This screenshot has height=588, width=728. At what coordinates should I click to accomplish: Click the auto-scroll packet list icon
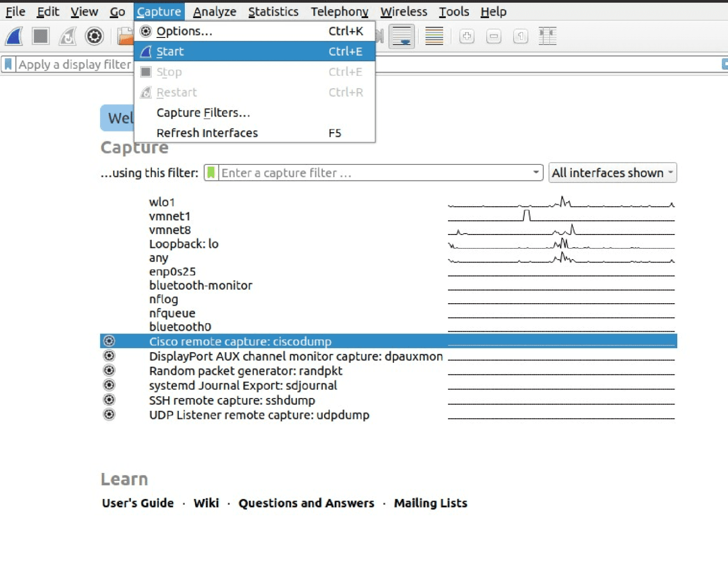pyautogui.click(x=401, y=36)
